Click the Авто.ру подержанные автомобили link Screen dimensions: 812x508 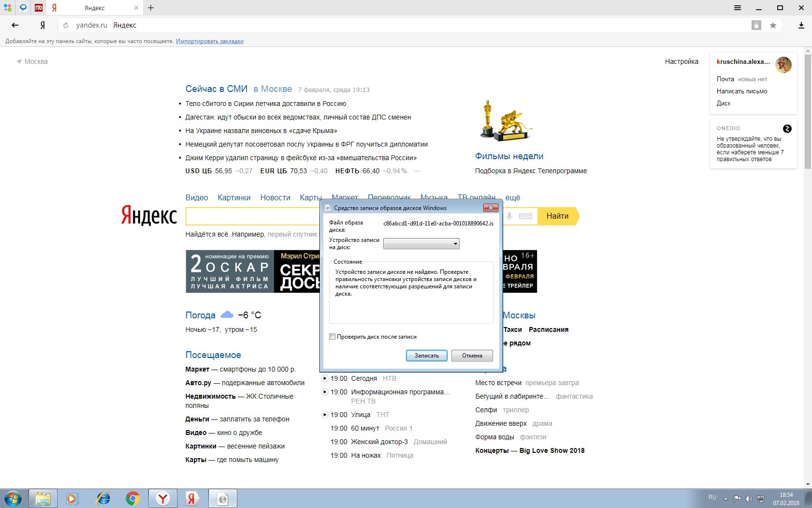[x=245, y=383]
